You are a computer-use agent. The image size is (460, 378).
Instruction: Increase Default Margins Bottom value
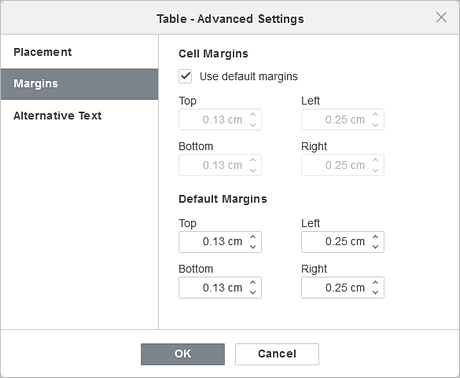(x=253, y=282)
